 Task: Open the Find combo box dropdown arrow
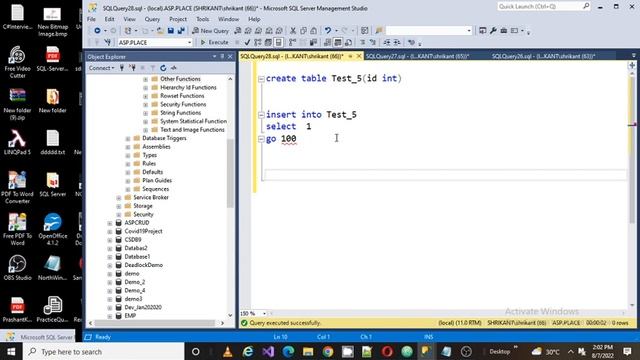469,31
